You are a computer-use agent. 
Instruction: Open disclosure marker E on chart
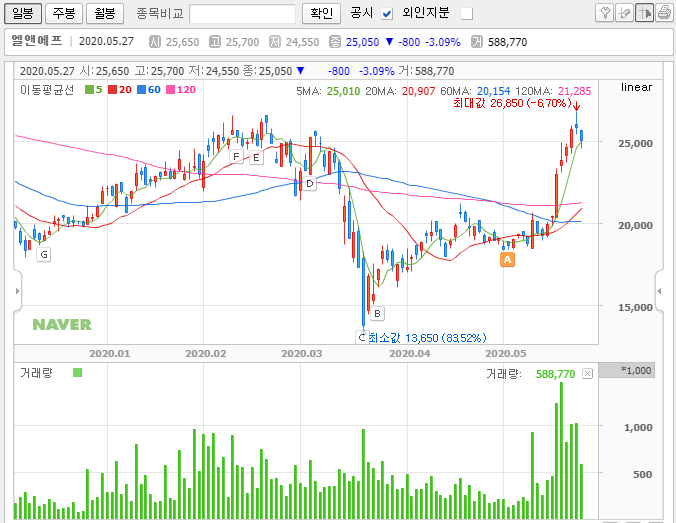[256, 157]
